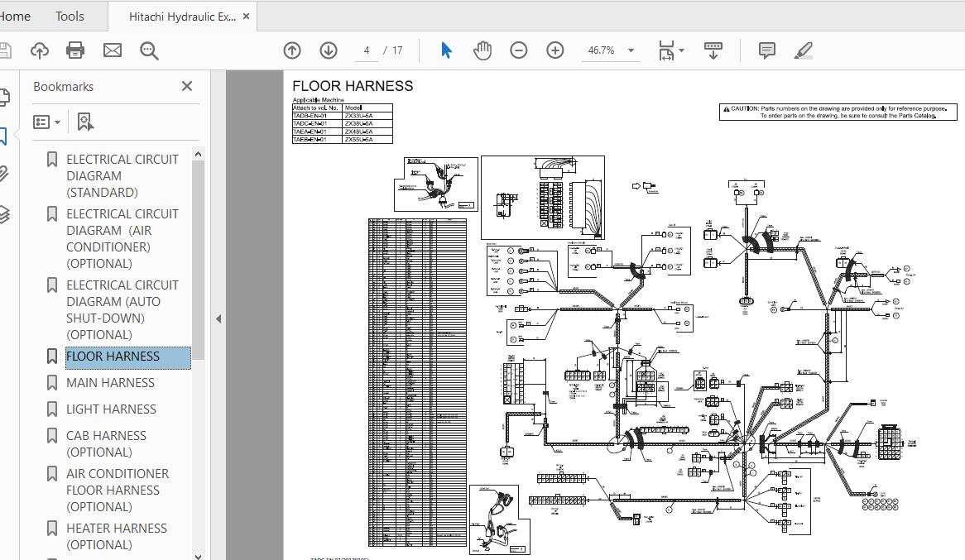Open the zoom level dropdown
Screen dimensions: 965x560
click(631, 50)
